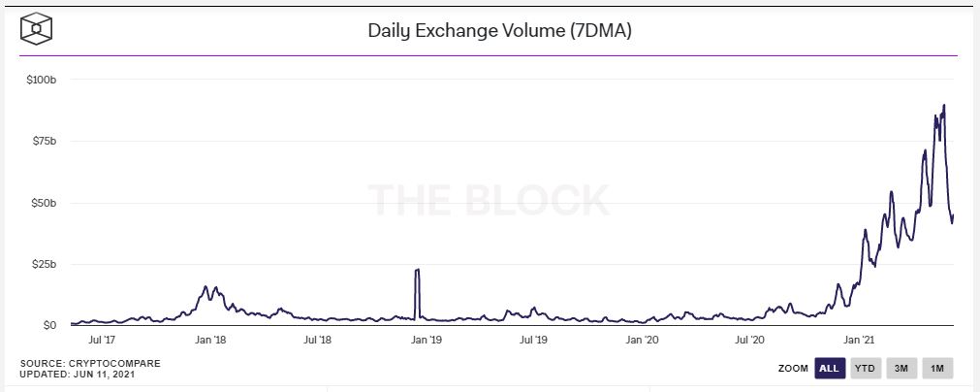This screenshot has height=392, width=980.
Task: Set chart zoom to 3M
Action: click(x=901, y=368)
